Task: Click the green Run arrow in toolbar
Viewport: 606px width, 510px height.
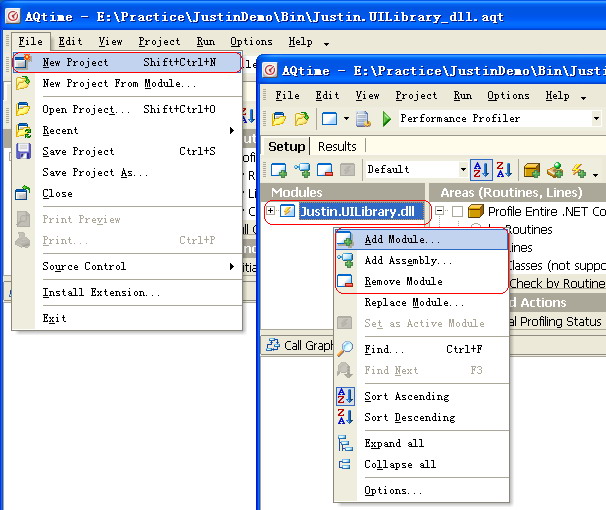Action: 386,119
